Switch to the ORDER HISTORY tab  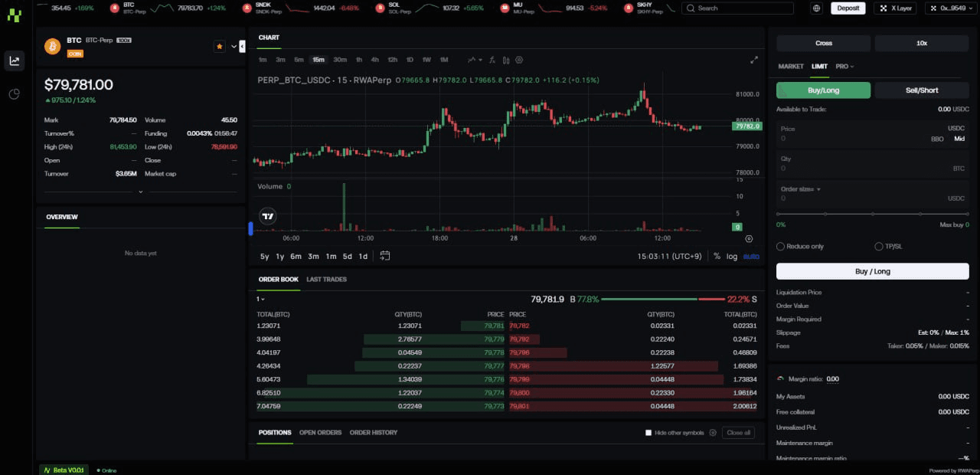click(374, 433)
